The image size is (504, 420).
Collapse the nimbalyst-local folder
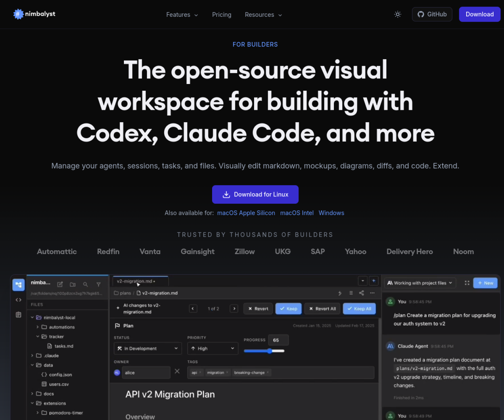tap(32, 317)
